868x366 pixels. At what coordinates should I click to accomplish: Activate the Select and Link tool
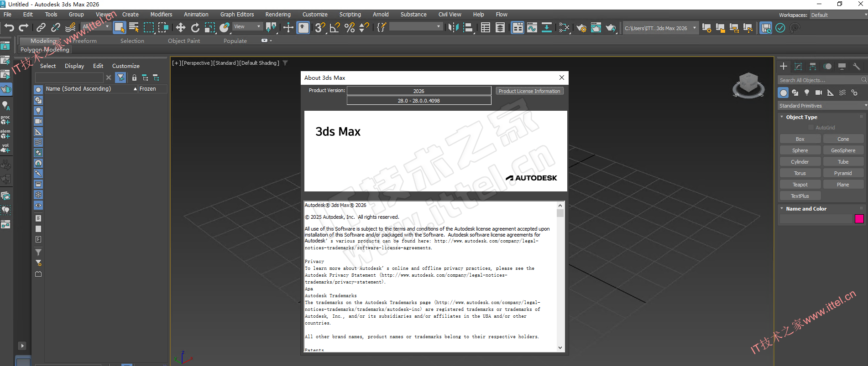[41, 28]
